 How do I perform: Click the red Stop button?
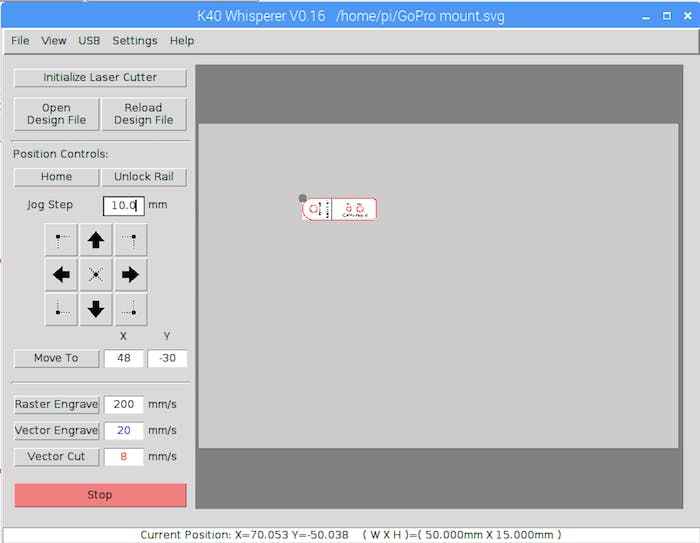click(100, 495)
